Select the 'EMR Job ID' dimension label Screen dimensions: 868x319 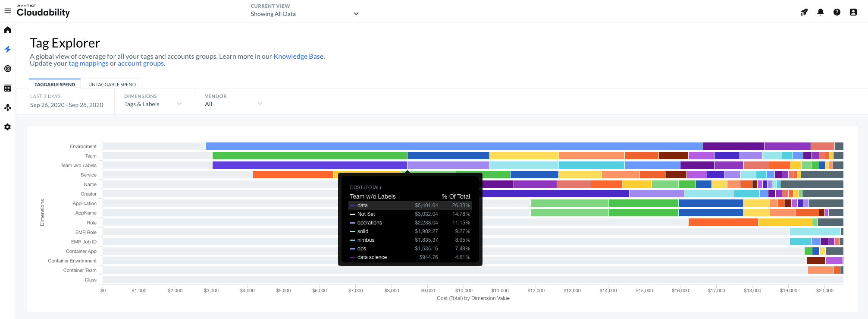click(x=84, y=242)
